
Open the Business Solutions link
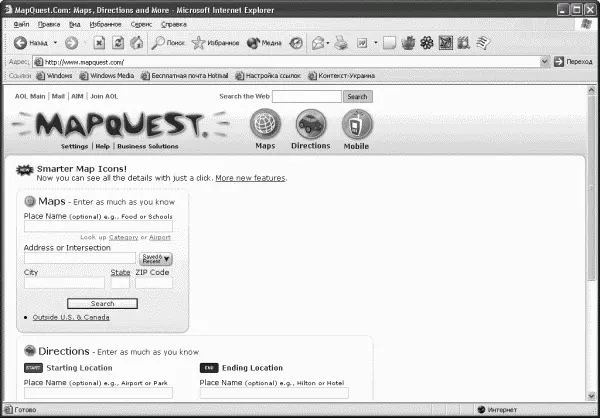click(148, 146)
